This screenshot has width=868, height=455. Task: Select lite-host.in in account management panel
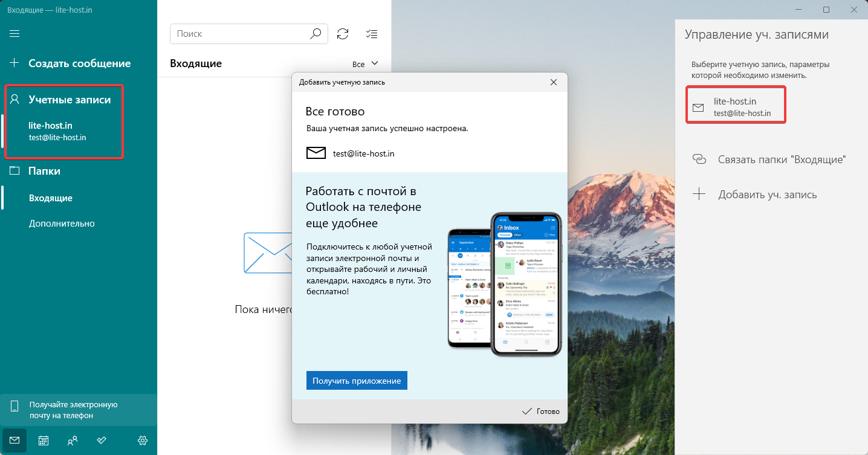pos(736,107)
